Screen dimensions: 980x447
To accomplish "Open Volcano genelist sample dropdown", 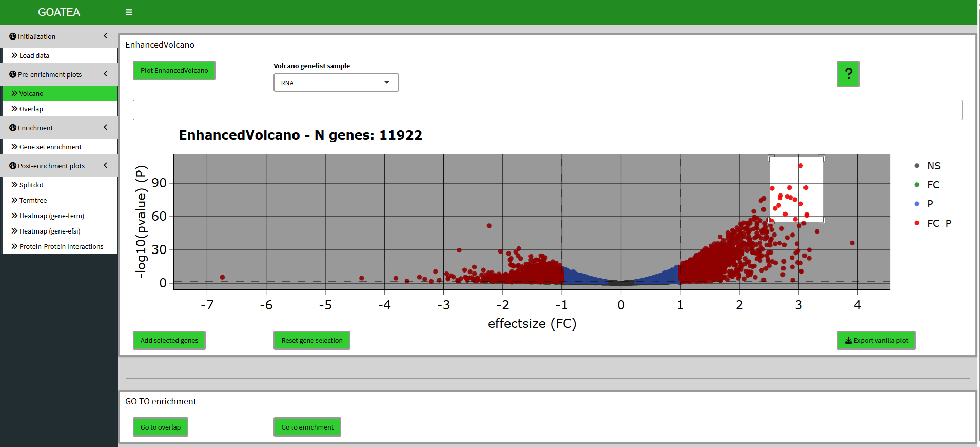I will 336,83.
